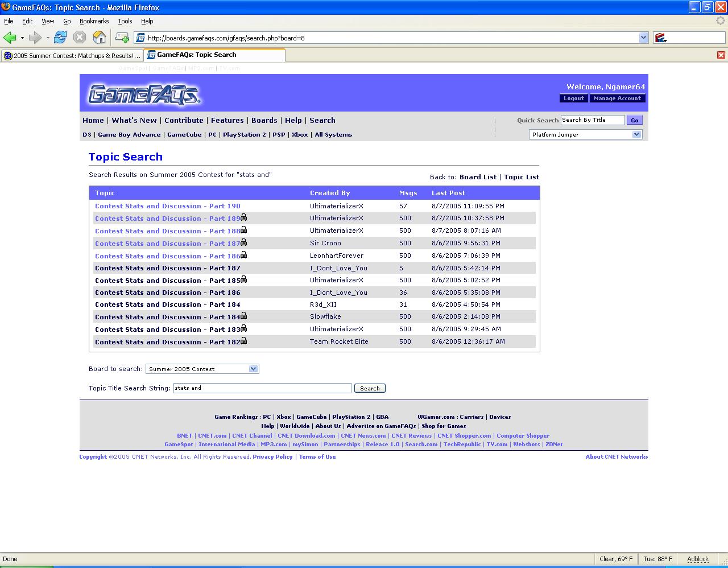Click lock icon beside Part 183 topic
728x568 pixels.
coord(243,328)
